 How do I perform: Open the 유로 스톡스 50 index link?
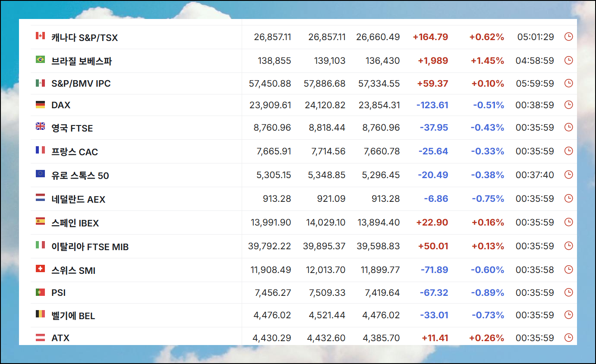[80, 176]
